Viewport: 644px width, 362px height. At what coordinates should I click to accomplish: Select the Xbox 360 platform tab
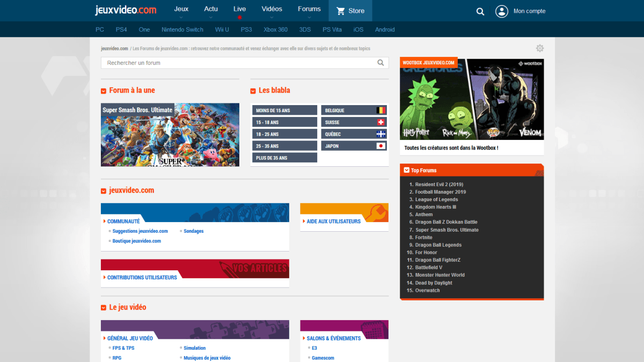[276, 29]
